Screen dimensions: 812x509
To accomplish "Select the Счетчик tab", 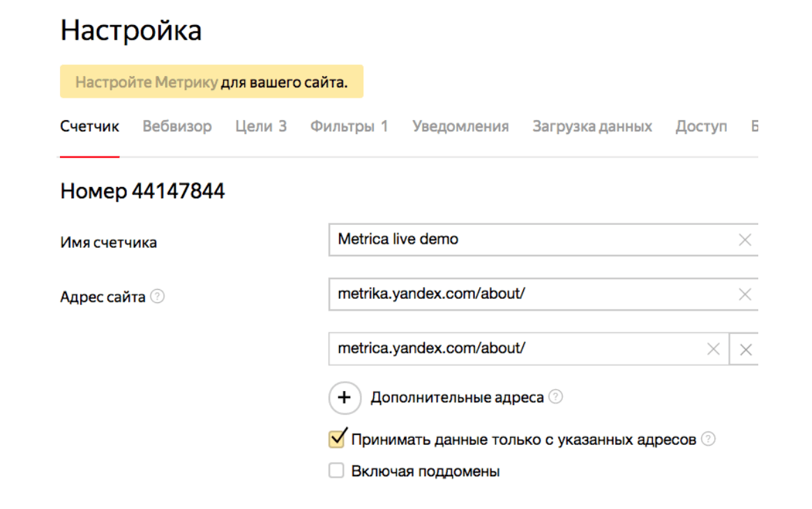I will [x=89, y=126].
